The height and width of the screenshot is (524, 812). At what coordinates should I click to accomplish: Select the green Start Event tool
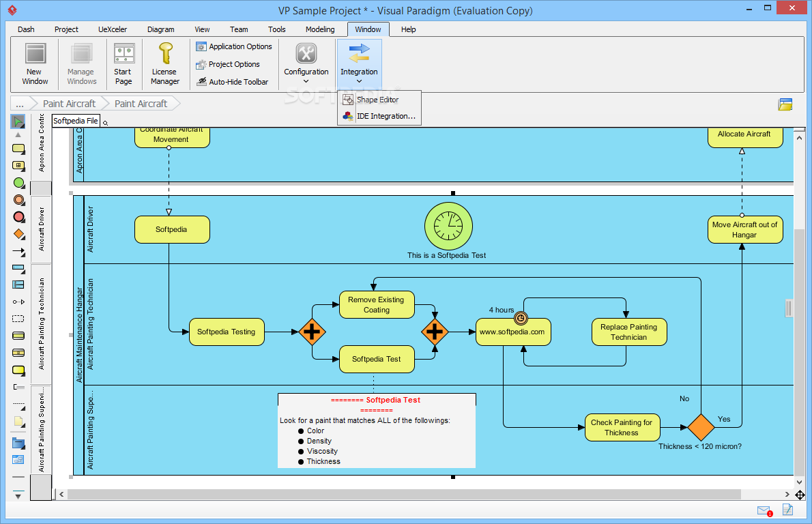pos(18,183)
